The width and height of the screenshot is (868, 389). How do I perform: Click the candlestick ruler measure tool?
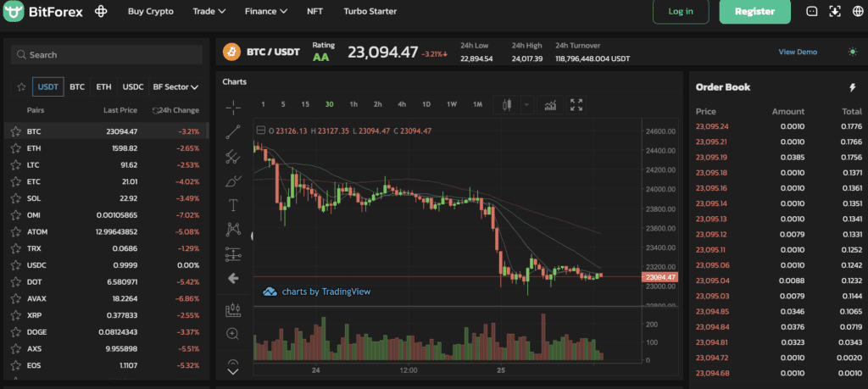tap(233, 310)
